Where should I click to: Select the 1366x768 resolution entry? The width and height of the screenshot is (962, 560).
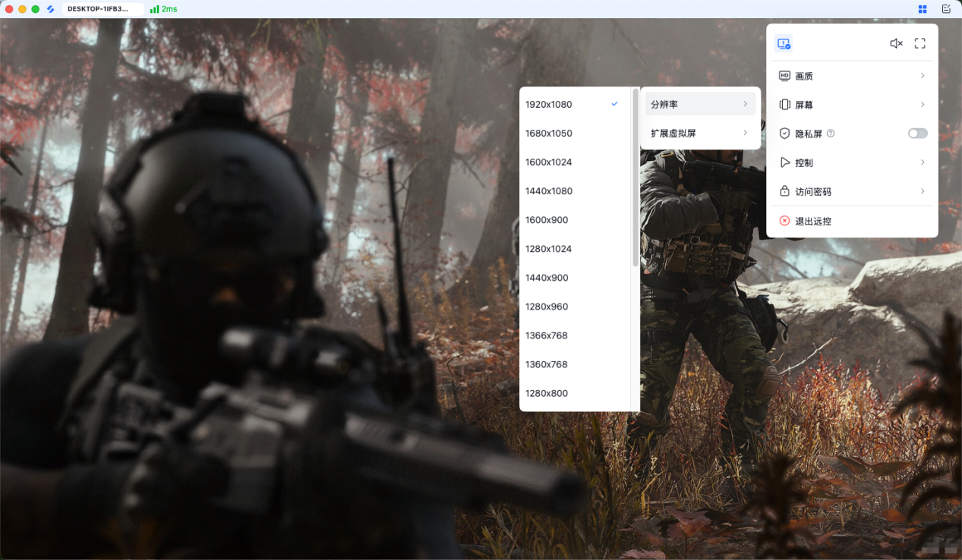tap(575, 335)
